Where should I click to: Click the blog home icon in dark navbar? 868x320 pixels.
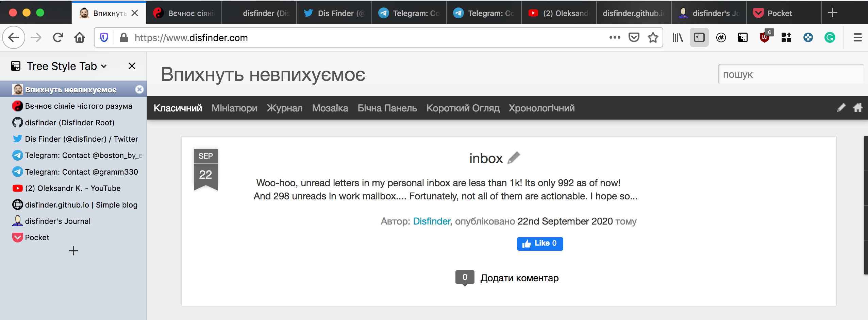click(857, 108)
